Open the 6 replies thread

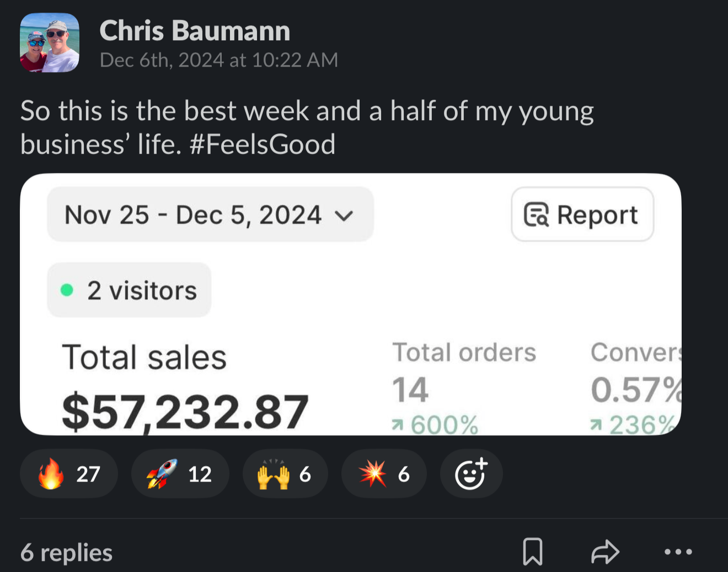click(66, 553)
